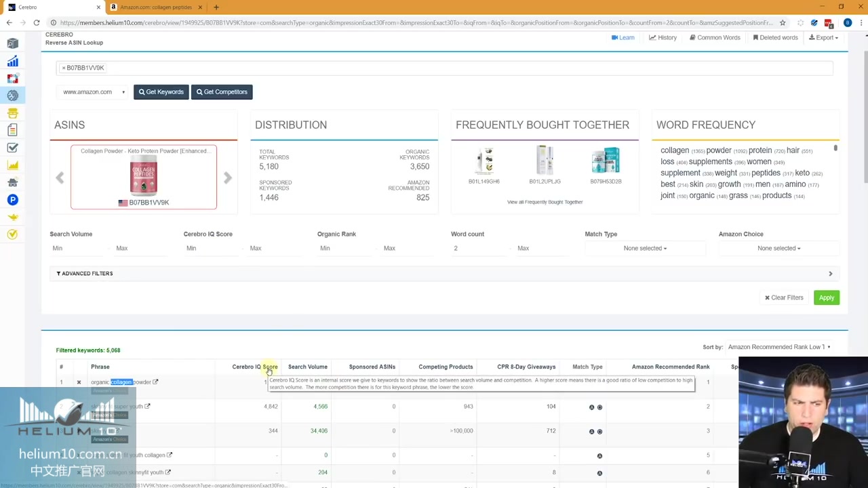The image size is (868, 488).
Task: Open external link for organic collagen powder
Action: tap(155, 382)
